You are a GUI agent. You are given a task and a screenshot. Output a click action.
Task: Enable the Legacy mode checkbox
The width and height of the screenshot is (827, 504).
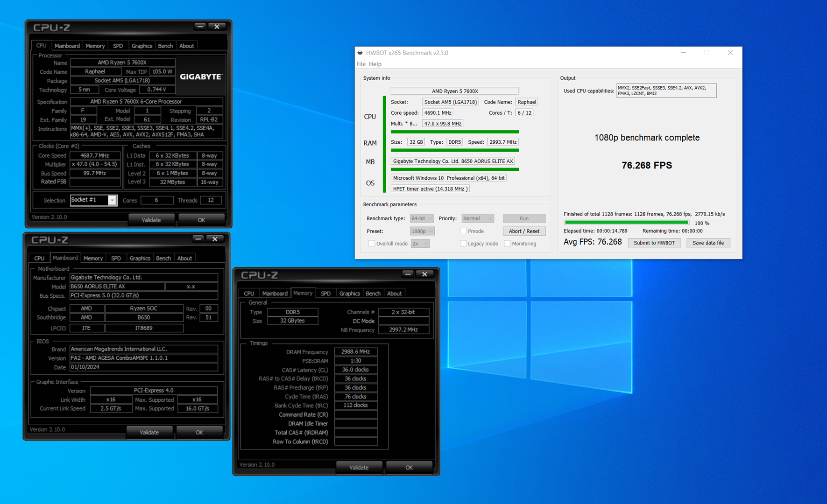pyautogui.click(x=463, y=244)
